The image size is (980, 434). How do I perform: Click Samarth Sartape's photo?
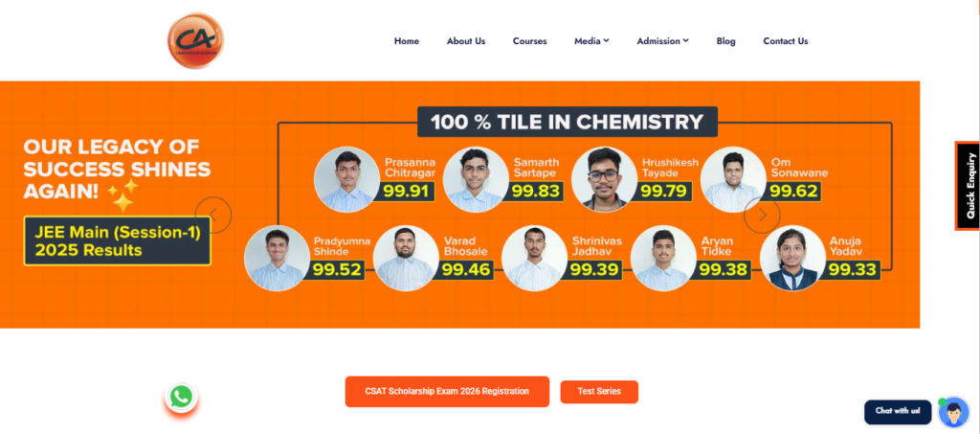tap(476, 179)
